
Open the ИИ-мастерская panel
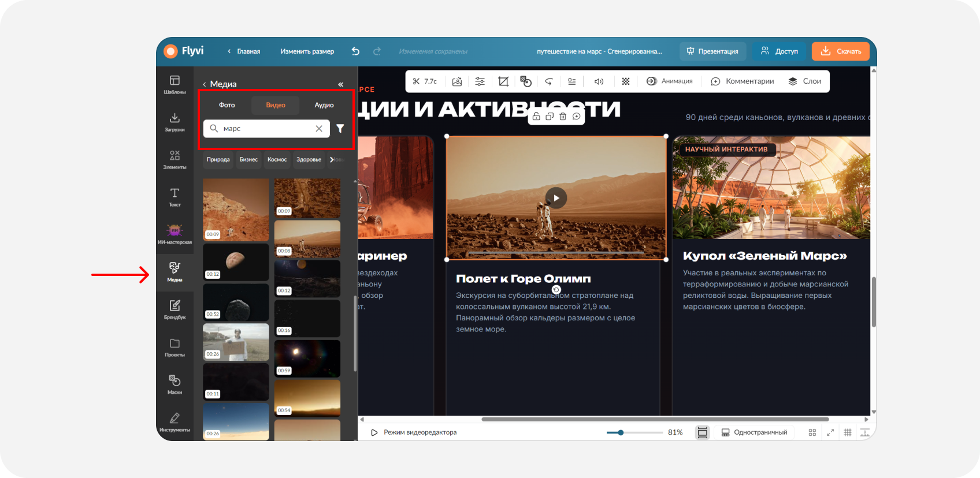tap(175, 234)
